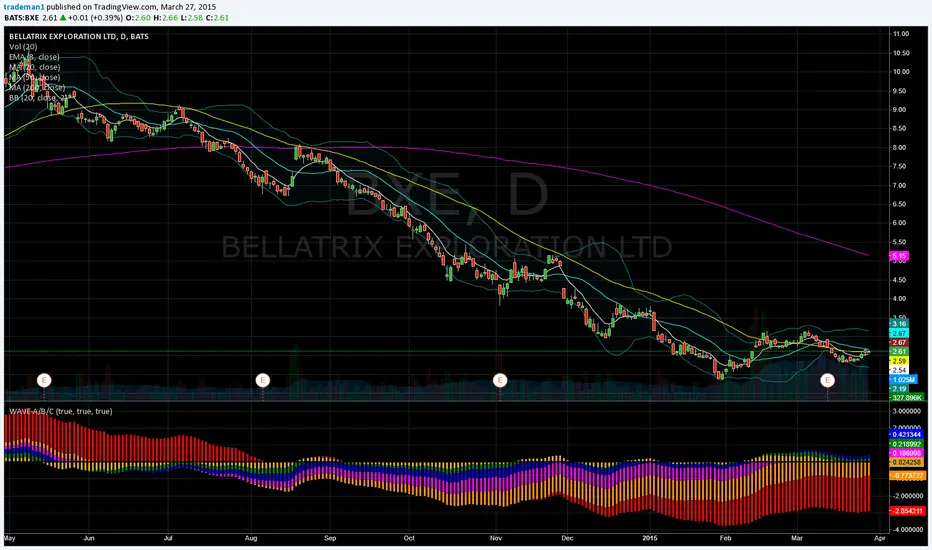Select the MA (20, close) indicator label
This screenshot has height=550, width=932.
click(34, 67)
